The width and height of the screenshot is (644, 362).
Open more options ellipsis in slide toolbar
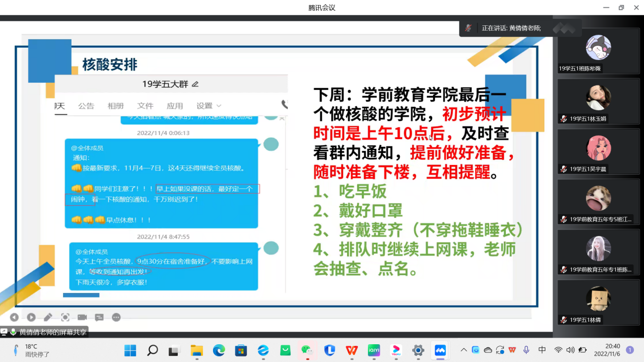click(x=116, y=317)
